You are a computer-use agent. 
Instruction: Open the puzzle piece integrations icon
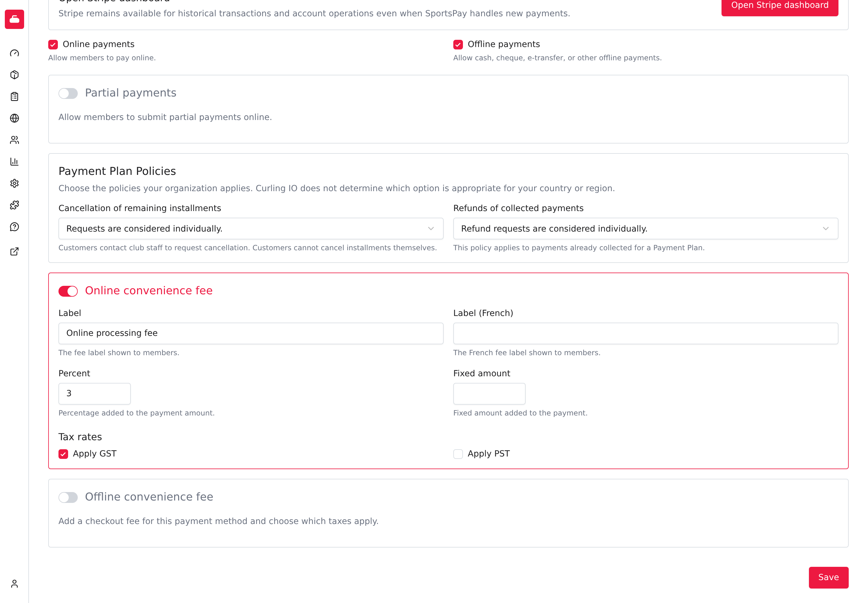point(14,205)
